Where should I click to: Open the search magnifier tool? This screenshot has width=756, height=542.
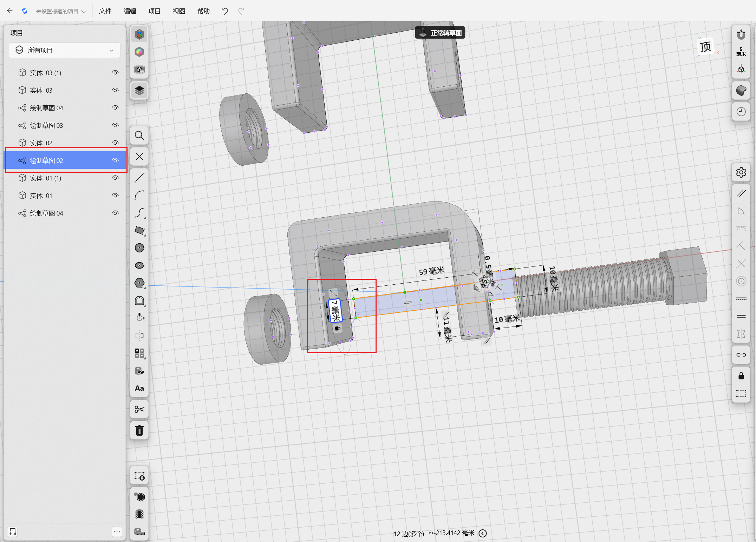click(139, 135)
